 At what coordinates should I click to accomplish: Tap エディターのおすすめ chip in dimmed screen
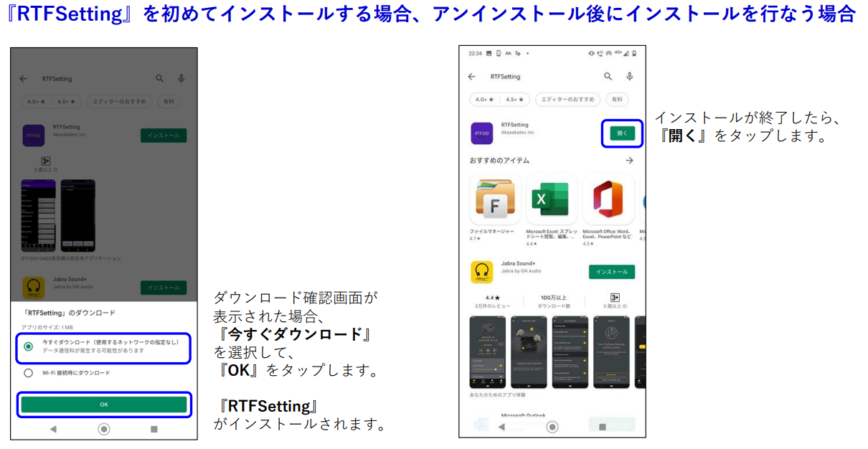click(x=120, y=102)
